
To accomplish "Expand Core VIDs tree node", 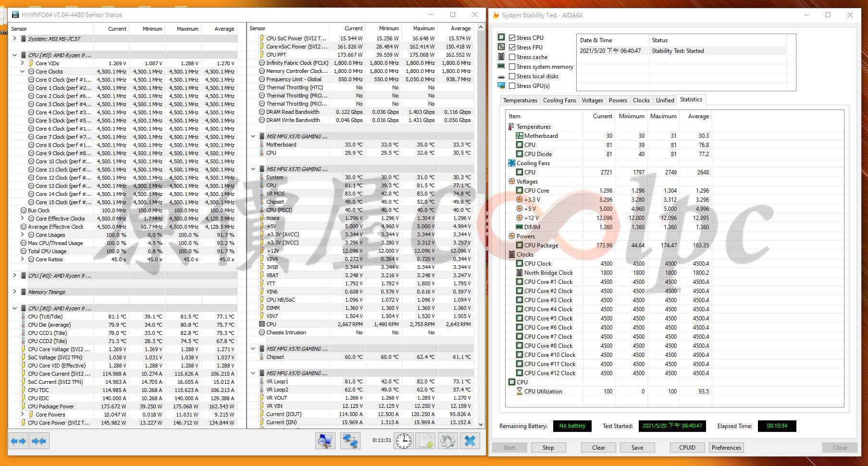I will (x=22, y=63).
